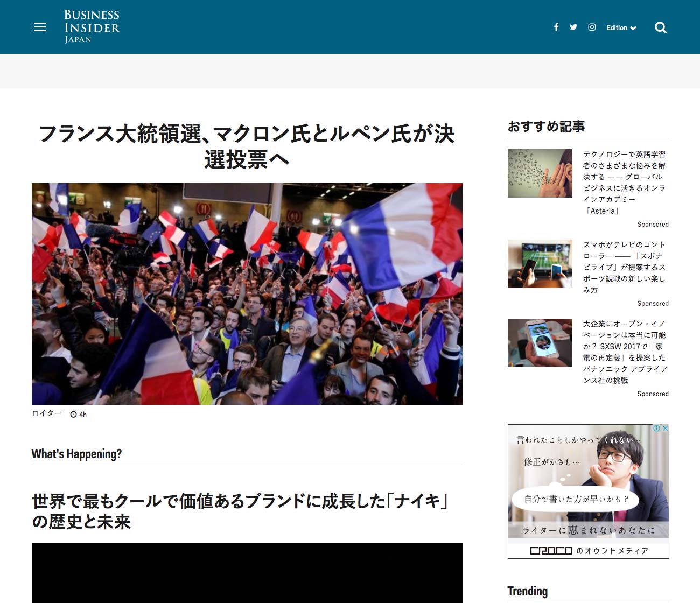The image size is (700, 603).
Task: Open the Asteria English learning sponsored article
Action: [x=625, y=182]
